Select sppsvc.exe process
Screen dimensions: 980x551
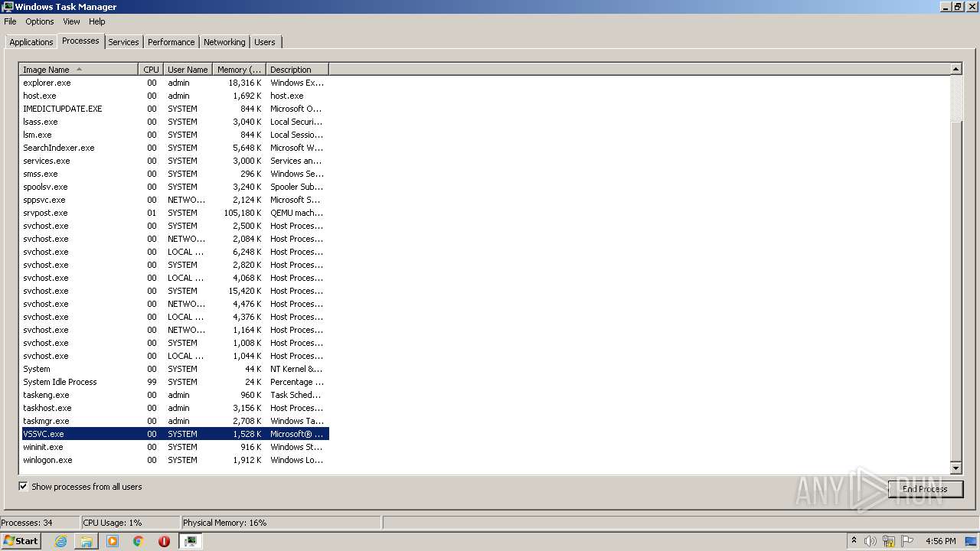pyautogui.click(x=174, y=200)
